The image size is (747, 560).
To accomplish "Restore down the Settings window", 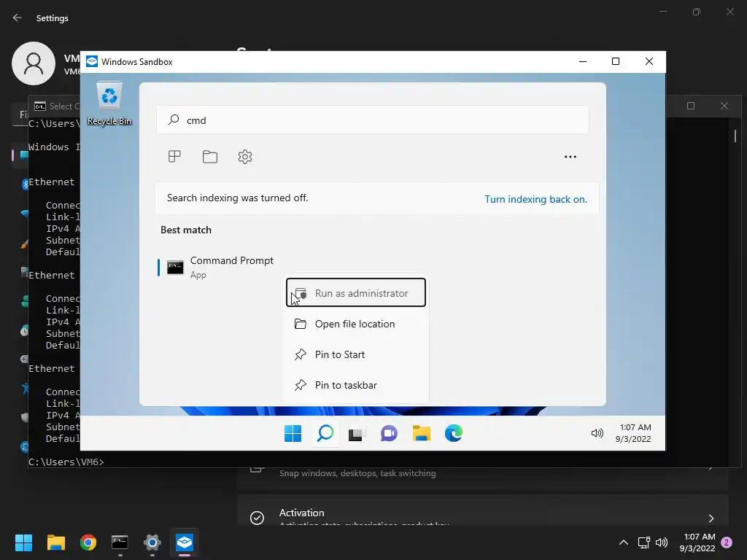I will (697, 12).
